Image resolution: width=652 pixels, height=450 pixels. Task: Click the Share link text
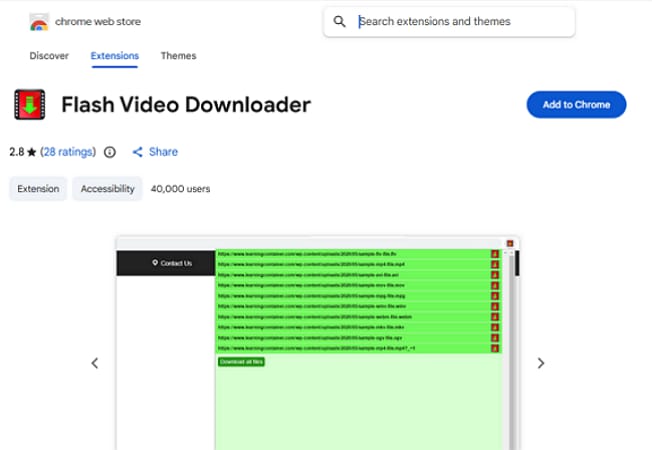point(163,152)
